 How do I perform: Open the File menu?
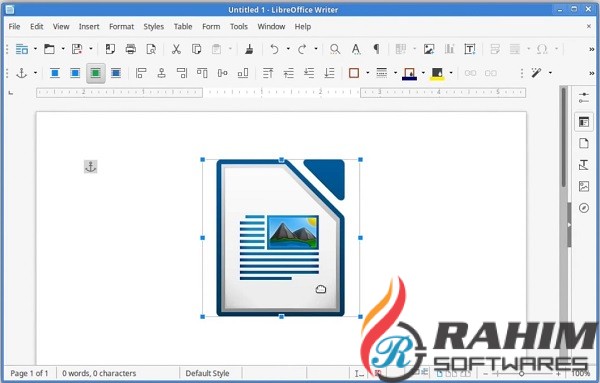coord(15,26)
